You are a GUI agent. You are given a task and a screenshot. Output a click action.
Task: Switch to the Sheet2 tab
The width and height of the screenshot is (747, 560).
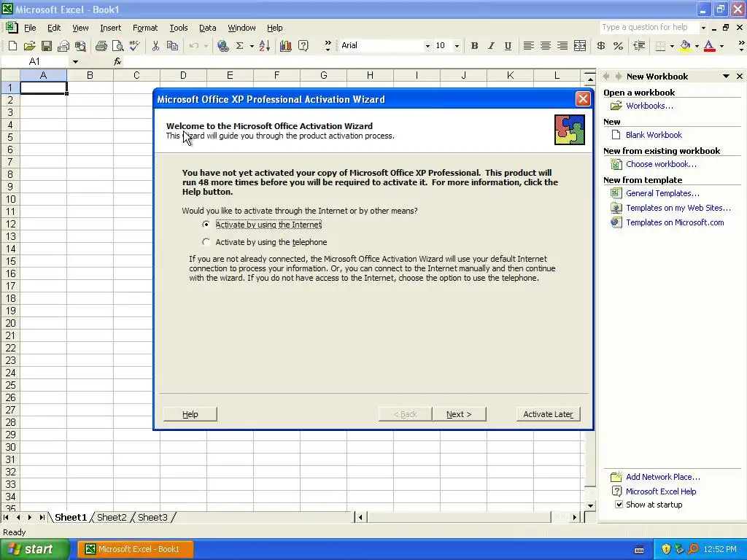tap(112, 517)
